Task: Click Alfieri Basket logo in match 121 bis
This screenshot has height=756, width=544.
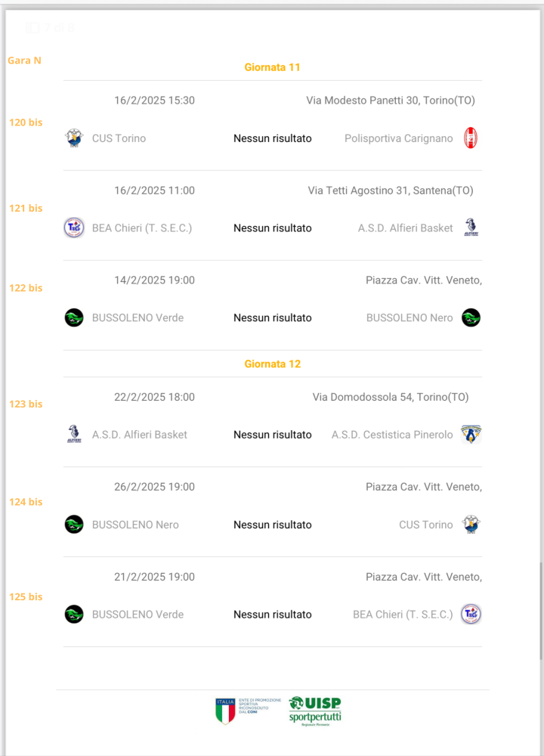Action: point(471,228)
